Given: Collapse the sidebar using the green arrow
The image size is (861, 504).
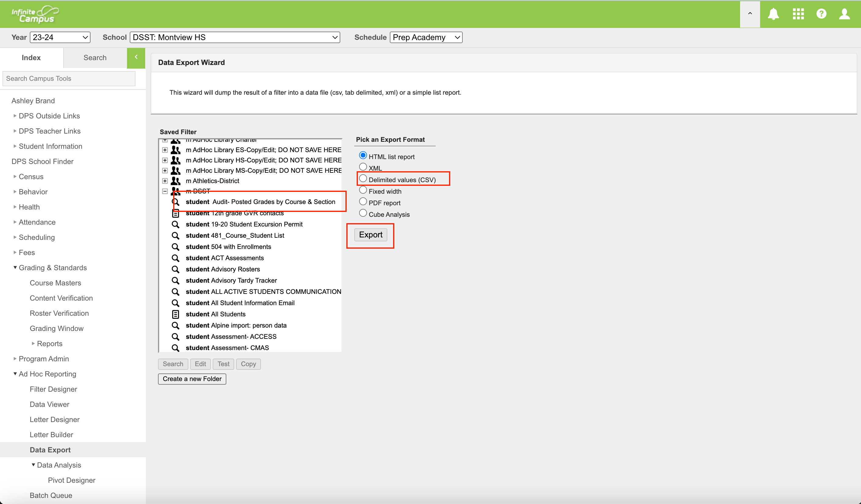Looking at the screenshot, I should click(x=135, y=57).
